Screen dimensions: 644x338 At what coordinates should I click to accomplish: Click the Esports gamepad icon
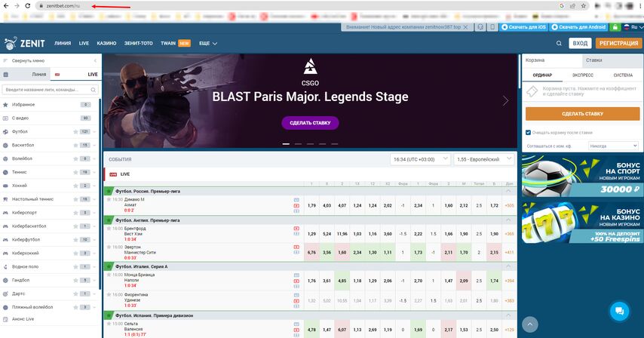point(5,213)
